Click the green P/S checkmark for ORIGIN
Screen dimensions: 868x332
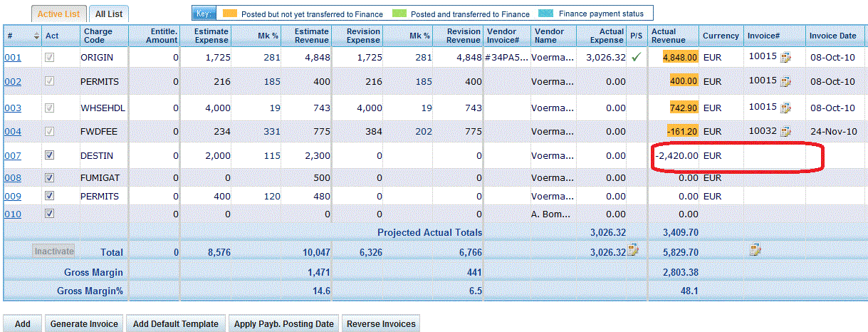coord(637,58)
